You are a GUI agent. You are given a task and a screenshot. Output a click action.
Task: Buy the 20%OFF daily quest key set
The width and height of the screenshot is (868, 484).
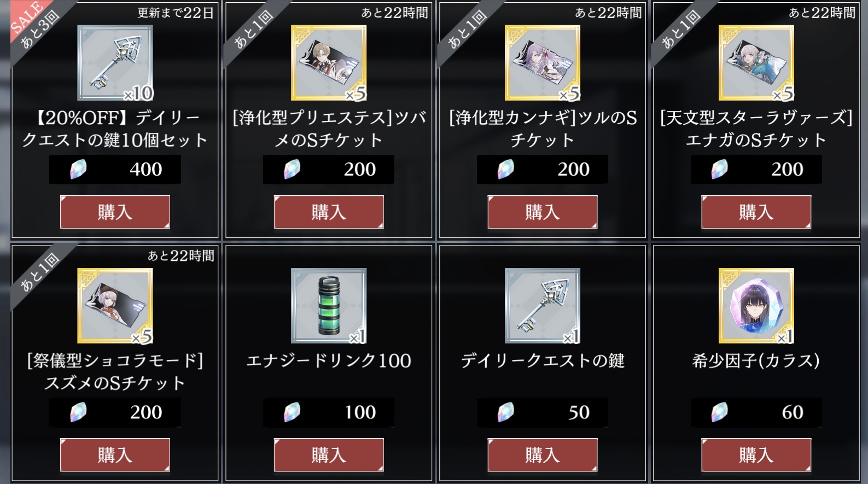point(115,212)
